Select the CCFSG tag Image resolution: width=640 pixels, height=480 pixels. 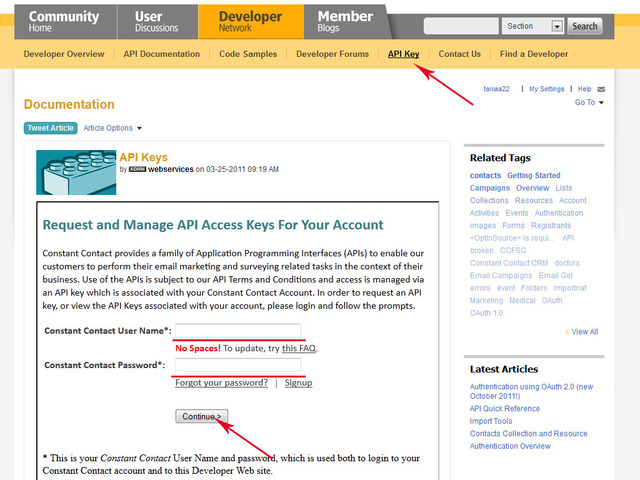pyautogui.click(x=513, y=251)
